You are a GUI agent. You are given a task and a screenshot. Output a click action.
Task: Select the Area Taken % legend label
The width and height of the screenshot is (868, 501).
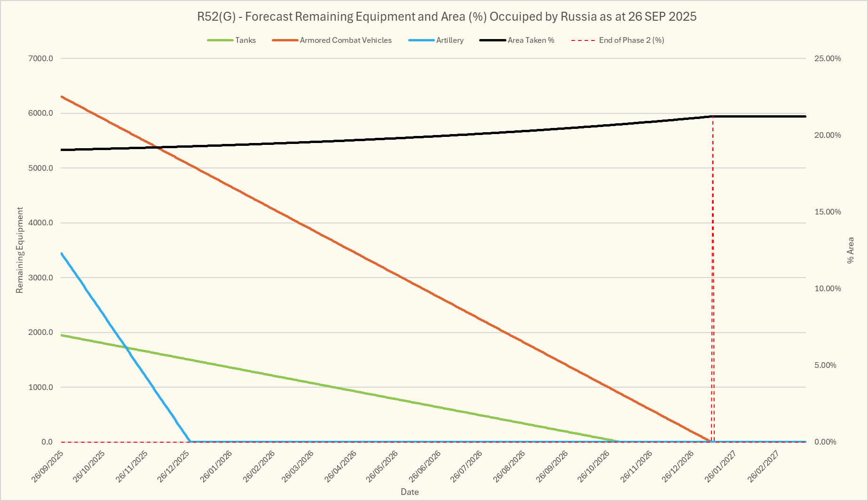pyautogui.click(x=531, y=40)
